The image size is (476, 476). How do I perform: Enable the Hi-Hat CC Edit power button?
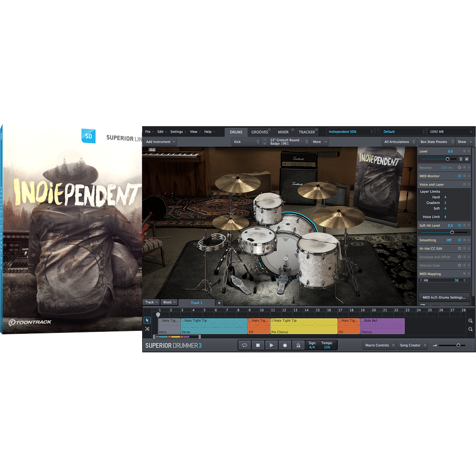tap(459, 248)
